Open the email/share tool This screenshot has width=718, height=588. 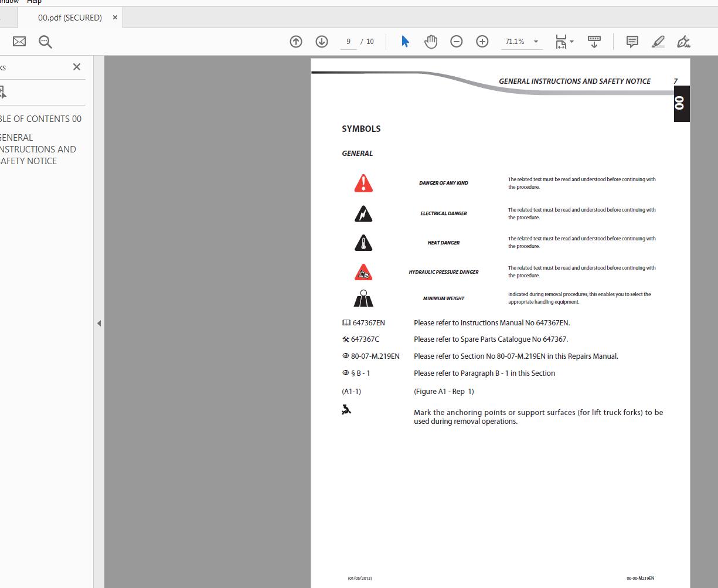tap(19, 42)
